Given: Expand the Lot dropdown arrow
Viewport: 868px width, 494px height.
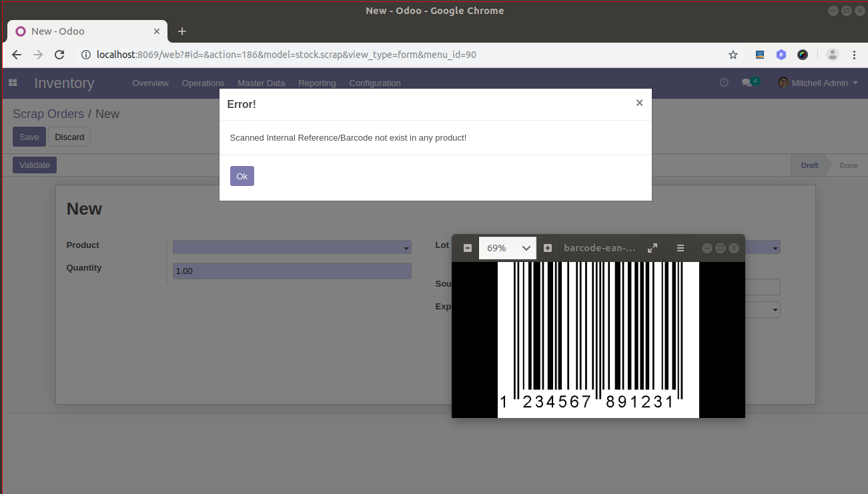Looking at the screenshot, I should click(x=775, y=249).
